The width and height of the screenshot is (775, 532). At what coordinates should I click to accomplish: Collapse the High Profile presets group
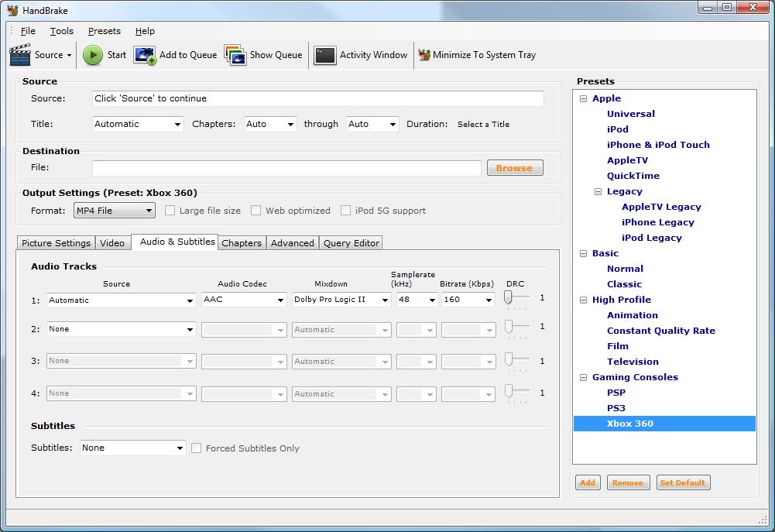(583, 300)
